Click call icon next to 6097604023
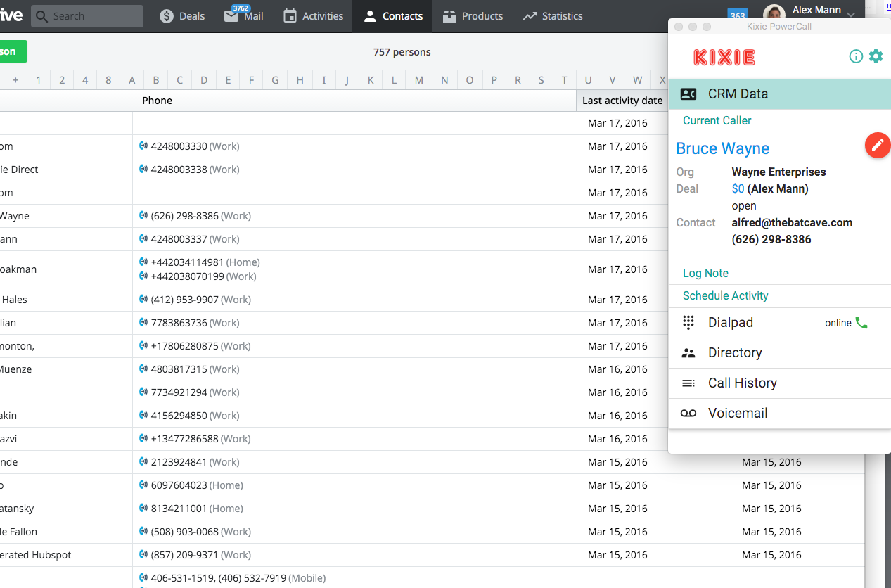This screenshot has height=588, width=891. tap(143, 485)
